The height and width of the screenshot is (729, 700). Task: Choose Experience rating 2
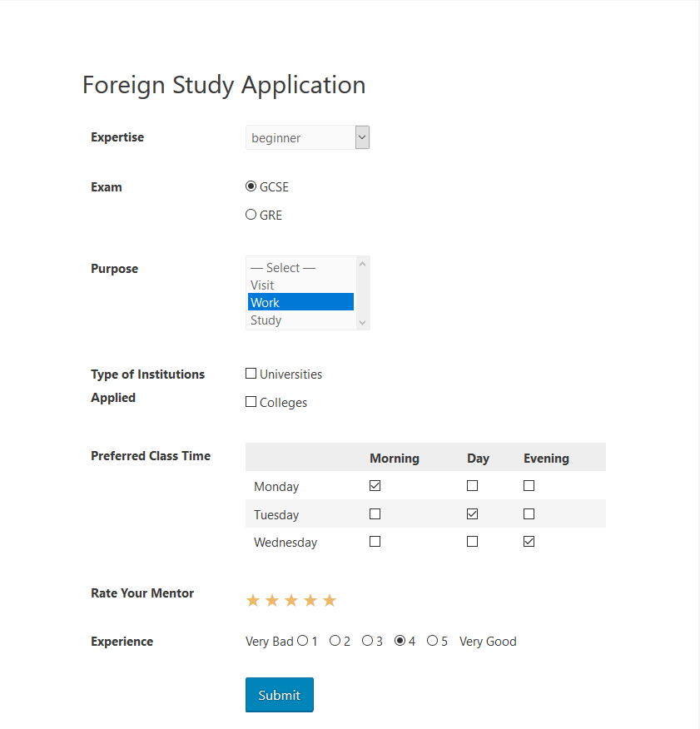coord(335,641)
